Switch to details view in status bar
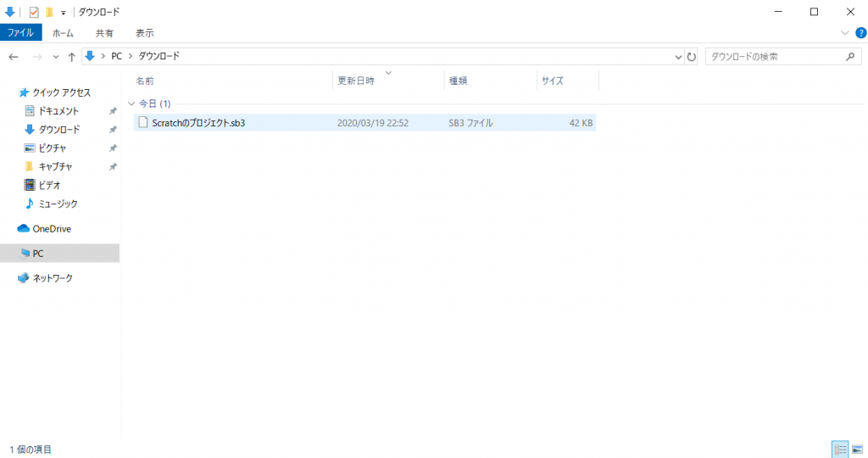 (840, 450)
